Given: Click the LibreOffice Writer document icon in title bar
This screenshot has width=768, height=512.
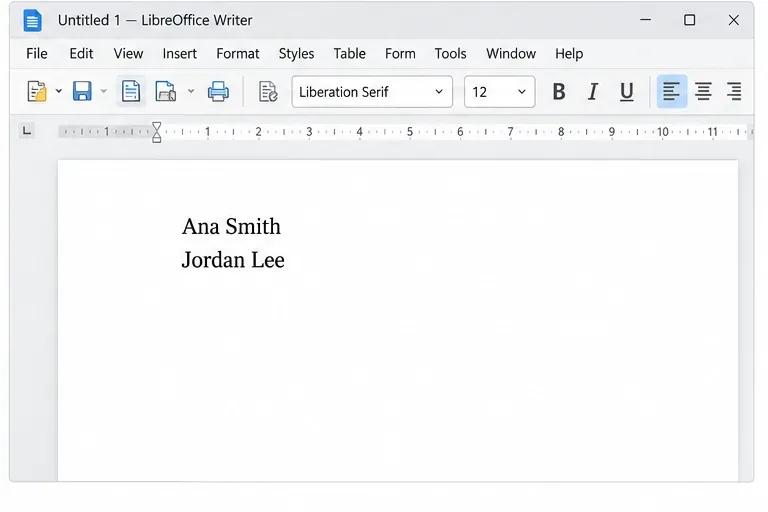Looking at the screenshot, I should (32, 21).
